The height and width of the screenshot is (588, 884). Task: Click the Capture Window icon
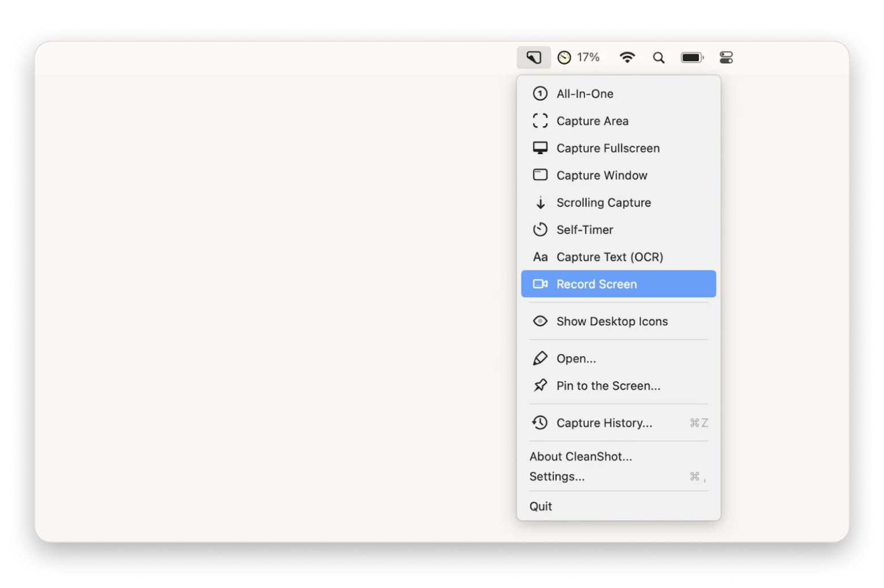[x=540, y=175]
